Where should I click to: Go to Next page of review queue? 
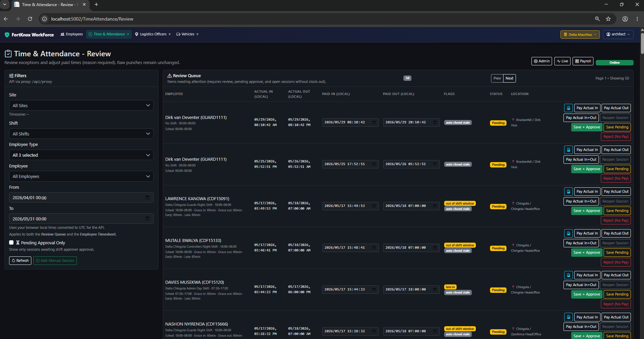point(510,78)
